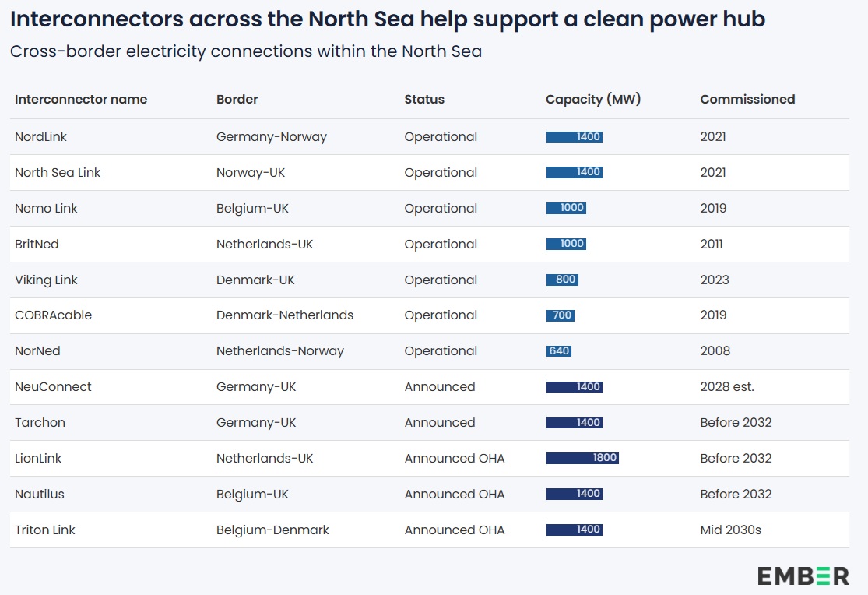
Task: Sort by Capacity (MW) column header
Action: (x=593, y=99)
